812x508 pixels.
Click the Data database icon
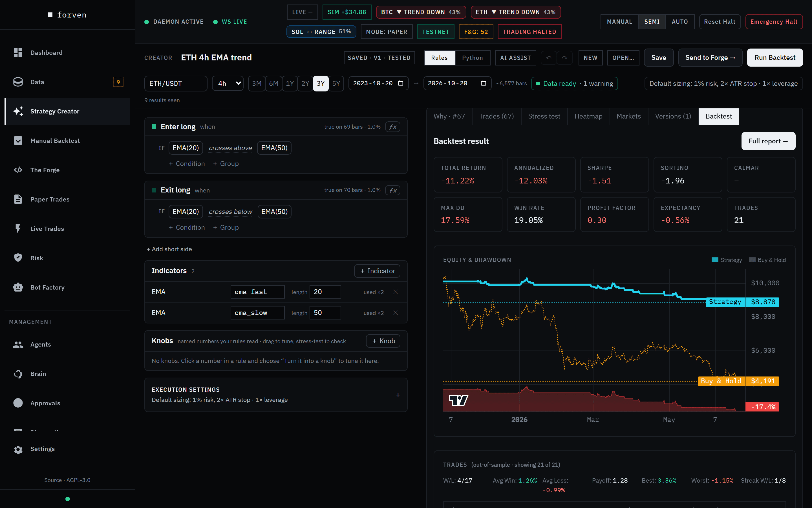[x=18, y=82]
